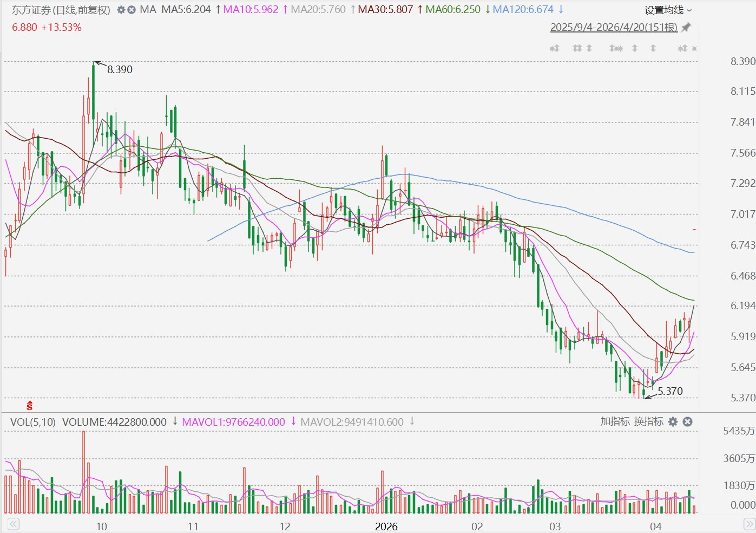Click the 5.370 low price marker

click(670, 391)
